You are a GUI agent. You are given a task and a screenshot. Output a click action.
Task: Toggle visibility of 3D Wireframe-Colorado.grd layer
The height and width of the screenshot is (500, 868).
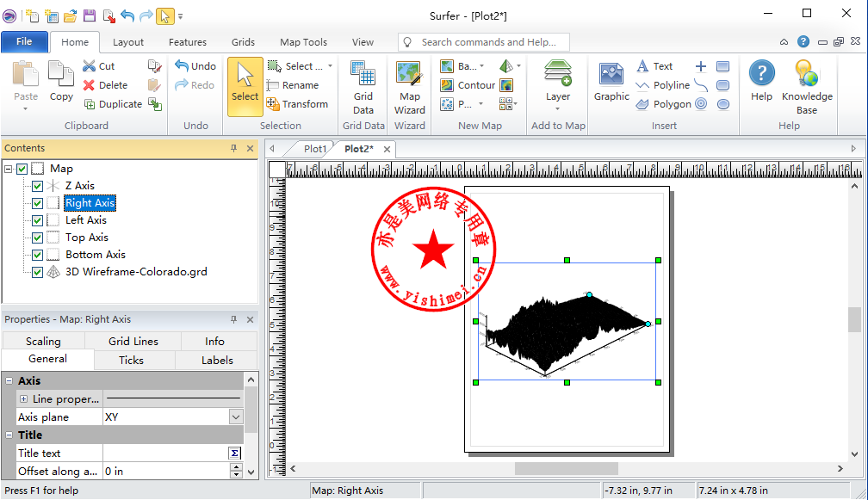pyautogui.click(x=37, y=272)
